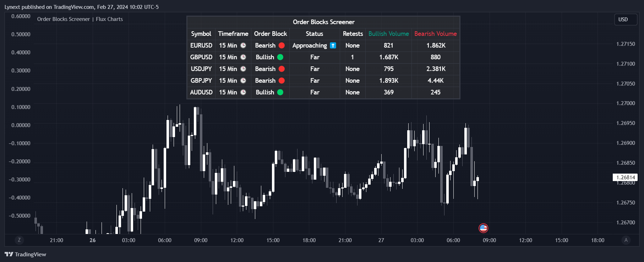Click bearish volume 4.44K

coord(436,81)
